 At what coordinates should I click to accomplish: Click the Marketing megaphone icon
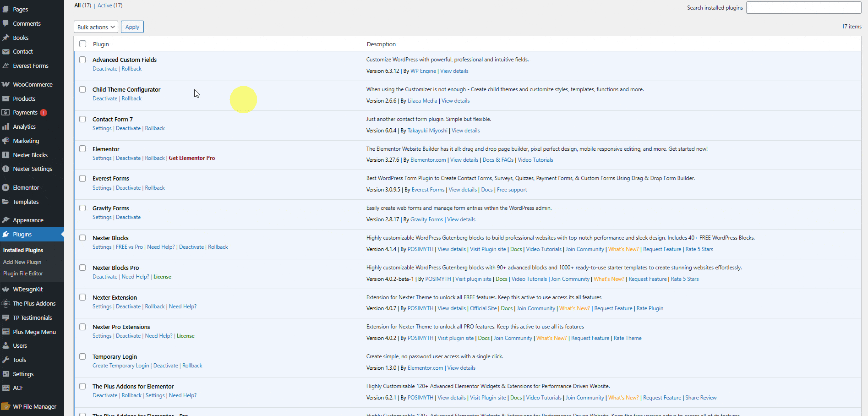(x=5, y=141)
